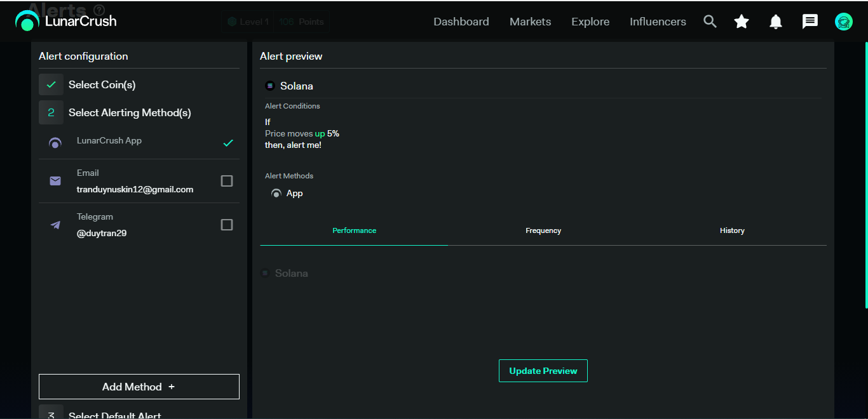The image size is (868, 419).
Task: Open notifications bell icon
Action: tap(775, 22)
